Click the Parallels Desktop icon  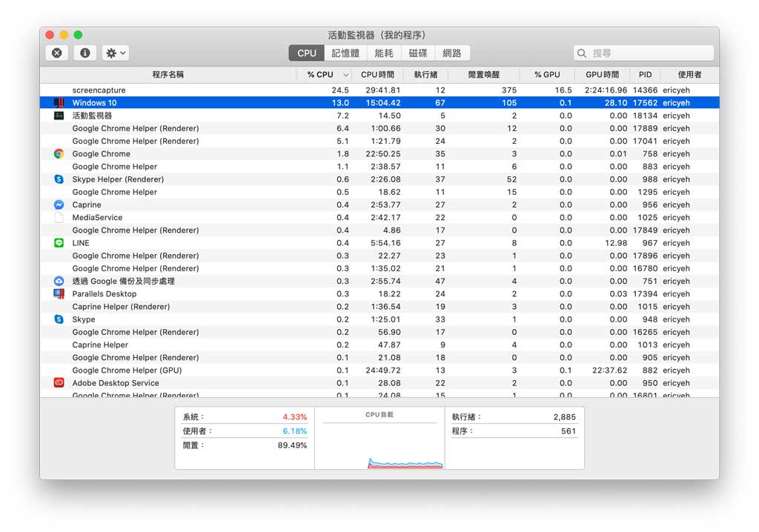[x=59, y=294]
